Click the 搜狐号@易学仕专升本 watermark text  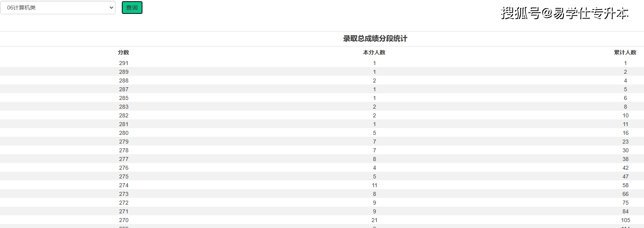(565, 13)
